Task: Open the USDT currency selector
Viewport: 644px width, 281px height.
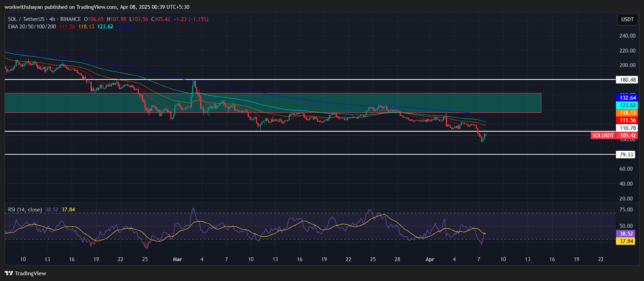Action: click(627, 19)
